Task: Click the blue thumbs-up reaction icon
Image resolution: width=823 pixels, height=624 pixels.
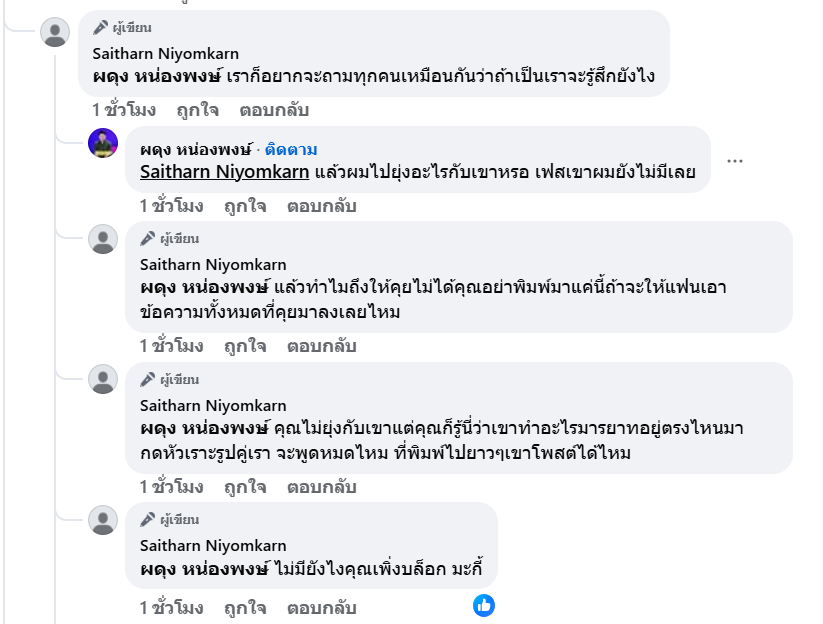Action: coord(484,605)
